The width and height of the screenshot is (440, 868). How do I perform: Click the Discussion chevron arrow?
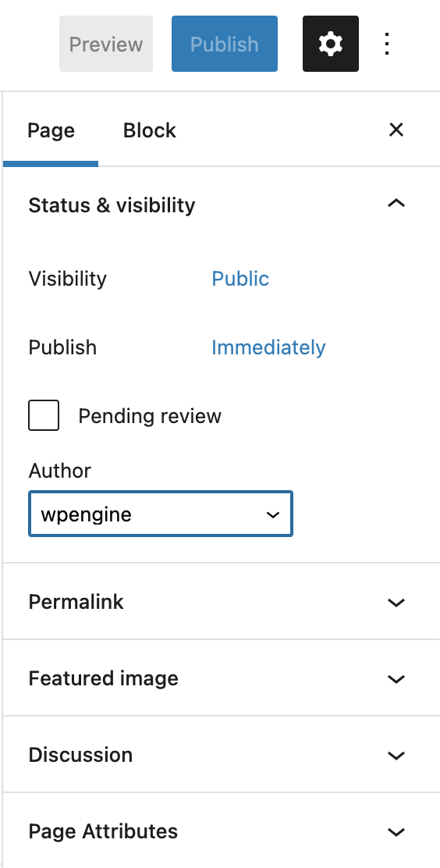coord(396,756)
